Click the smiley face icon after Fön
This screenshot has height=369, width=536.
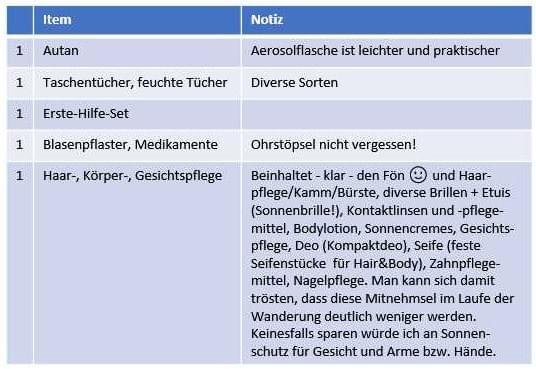tap(418, 174)
